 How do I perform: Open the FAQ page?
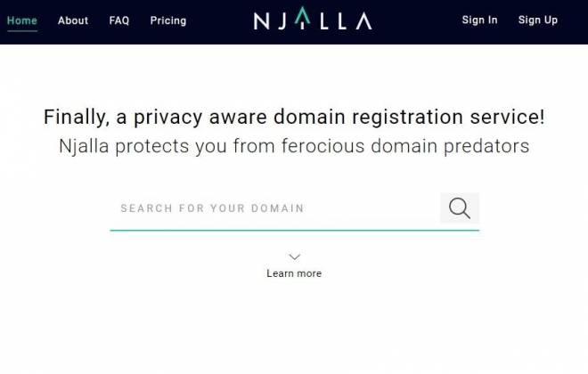point(119,20)
